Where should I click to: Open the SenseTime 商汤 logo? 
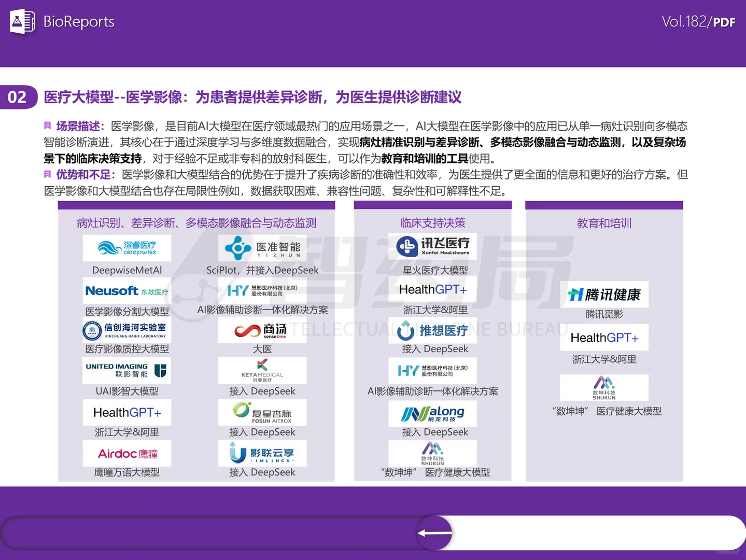click(x=262, y=331)
